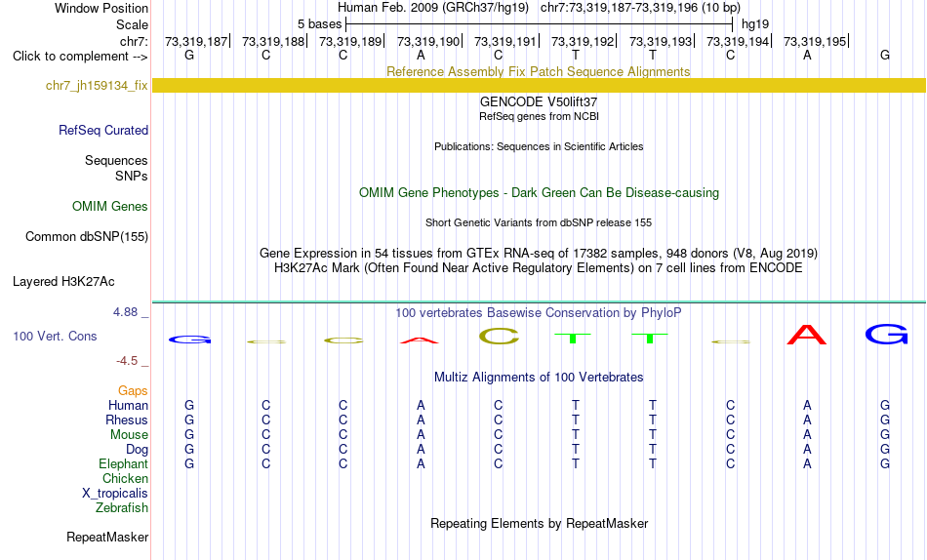Click the Chicken species label
Viewport: 927px width, 560px height.
point(125,478)
